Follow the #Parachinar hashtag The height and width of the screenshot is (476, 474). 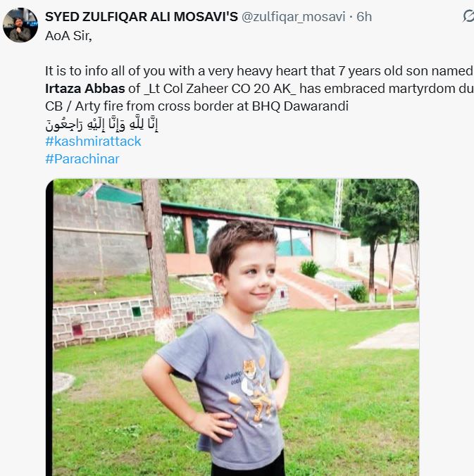[82, 159]
